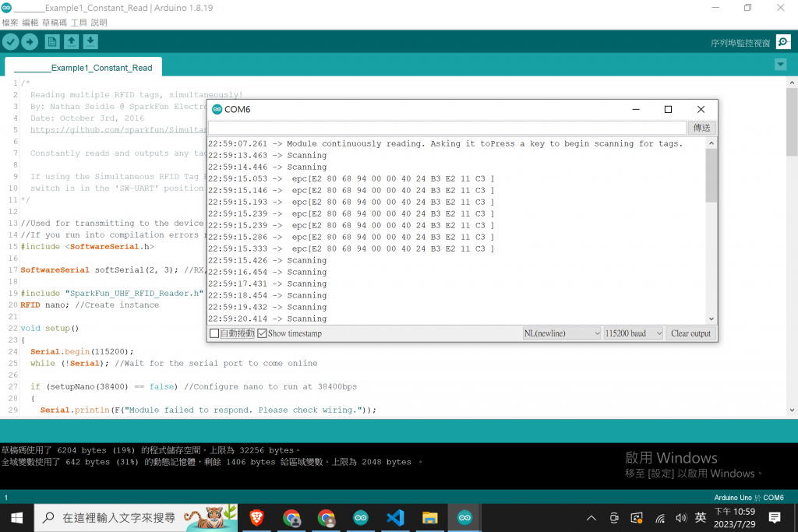Click the Clear output button

coord(690,333)
